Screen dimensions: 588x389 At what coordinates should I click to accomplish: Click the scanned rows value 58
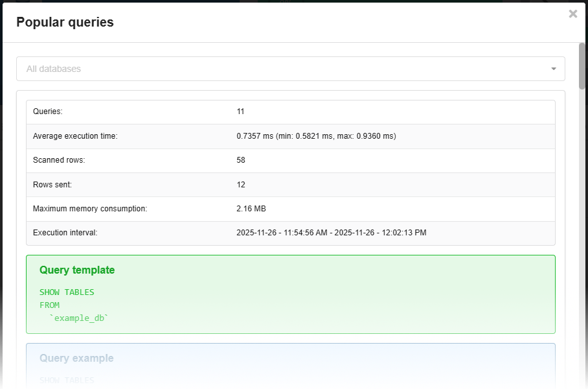pyautogui.click(x=241, y=160)
